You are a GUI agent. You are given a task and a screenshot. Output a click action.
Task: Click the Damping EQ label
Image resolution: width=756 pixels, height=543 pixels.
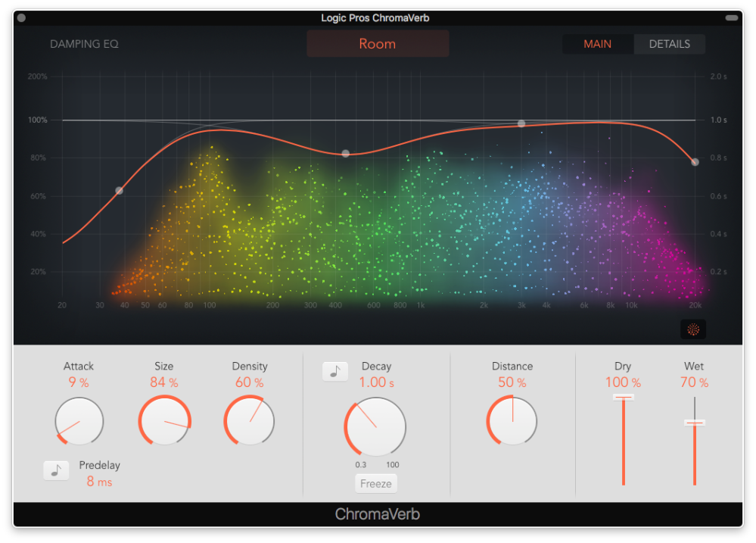tap(84, 44)
